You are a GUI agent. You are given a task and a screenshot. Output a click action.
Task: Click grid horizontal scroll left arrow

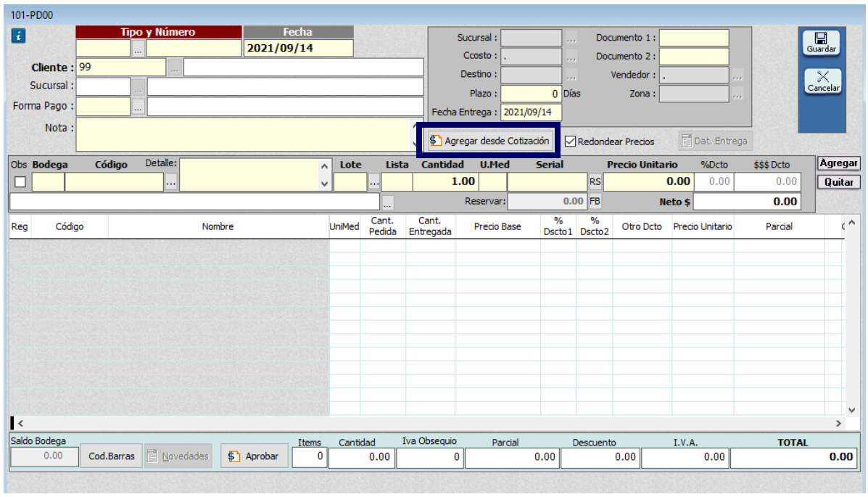20,423
